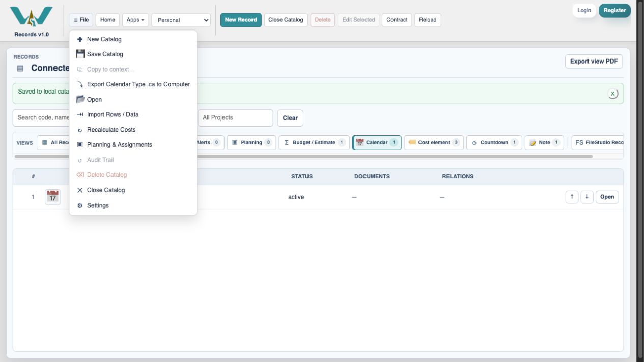The image size is (644, 362).
Task: Move row 1 up with arrow
Action: (x=572, y=197)
